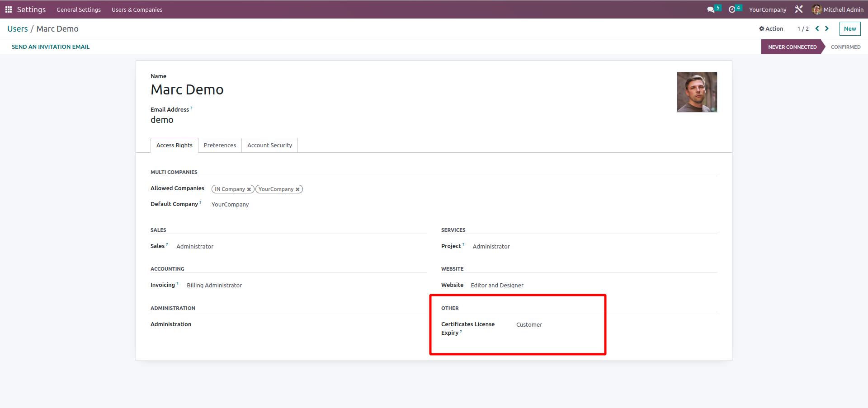Open the conversations chat bubble icon
The height and width of the screenshot is (408, 868).
pyautogui.click(x=711, y=9)
